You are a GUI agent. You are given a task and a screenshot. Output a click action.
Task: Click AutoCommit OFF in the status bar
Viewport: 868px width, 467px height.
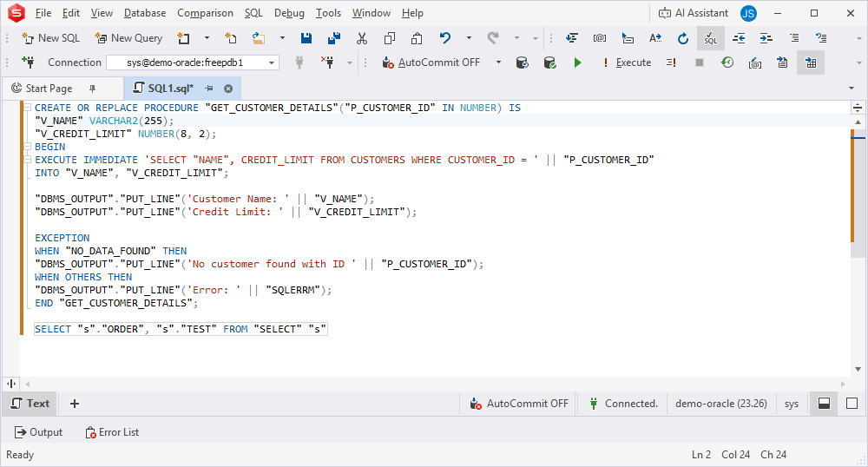click(519, 404)
